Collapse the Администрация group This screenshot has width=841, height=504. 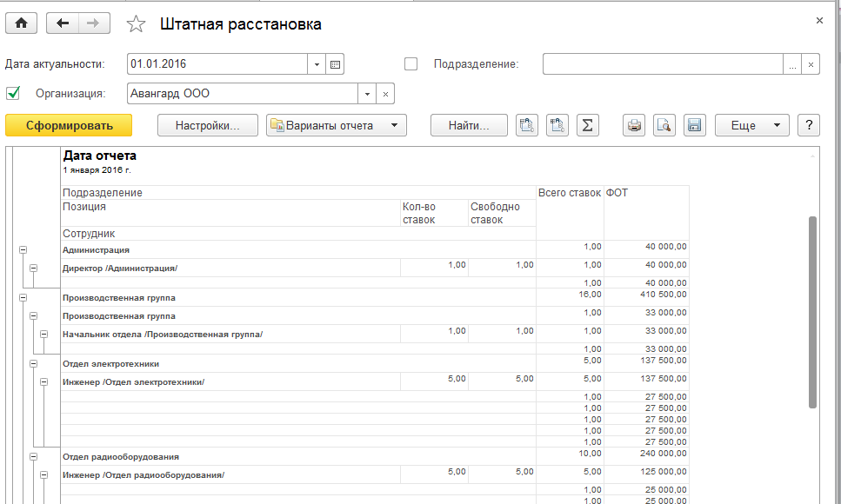click(x=23, y=250)
